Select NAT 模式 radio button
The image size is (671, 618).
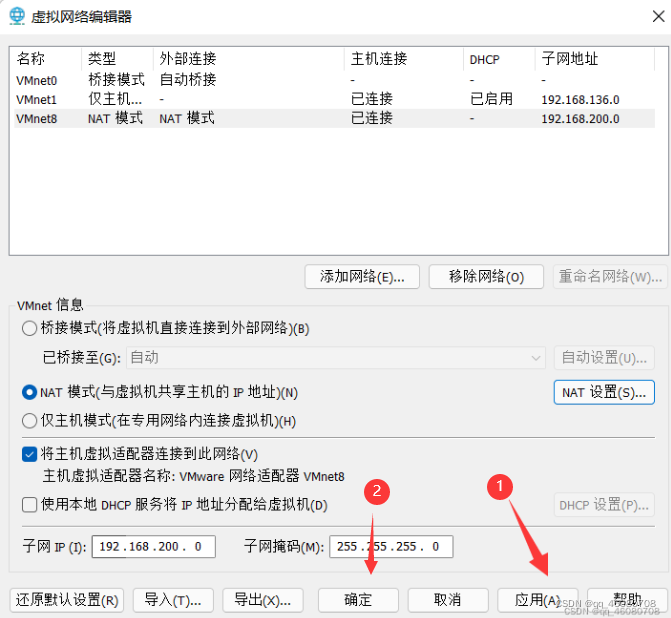pyautogui.click(x=29, y=392)
